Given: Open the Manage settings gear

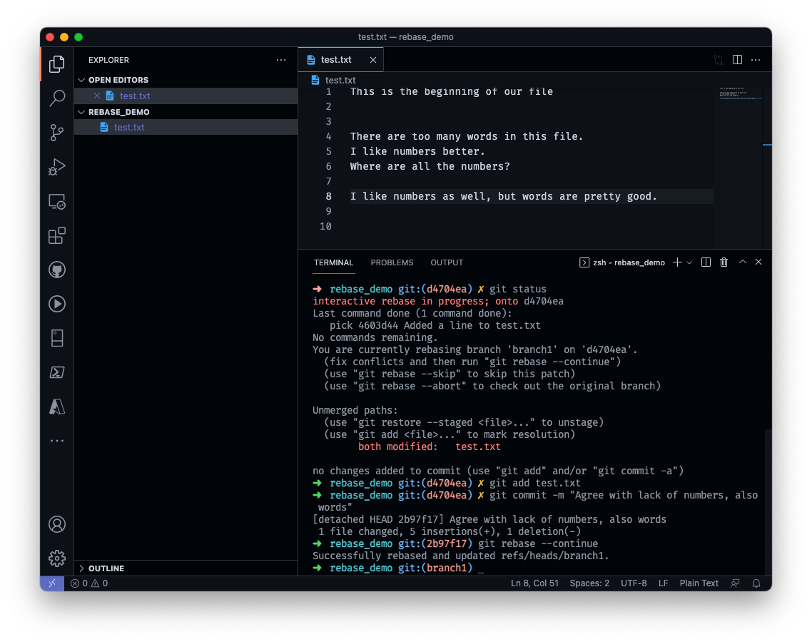Looking at the screenshot, I should [x=57, y=558].
